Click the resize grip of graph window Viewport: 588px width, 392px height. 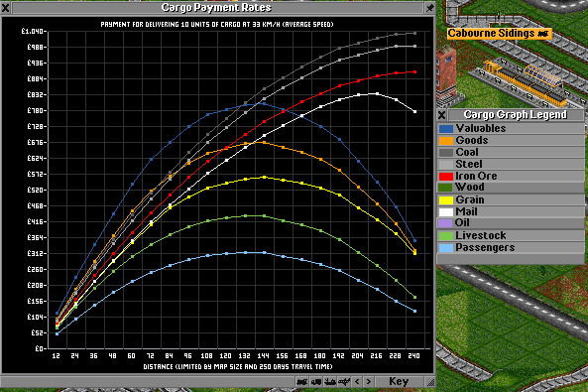click(x=430, y=382)
